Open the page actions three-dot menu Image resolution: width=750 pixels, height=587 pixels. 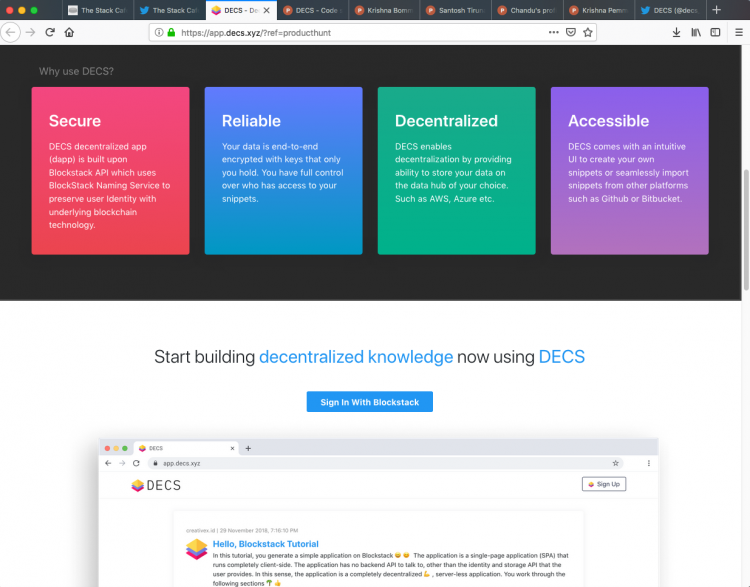(553, 33)
